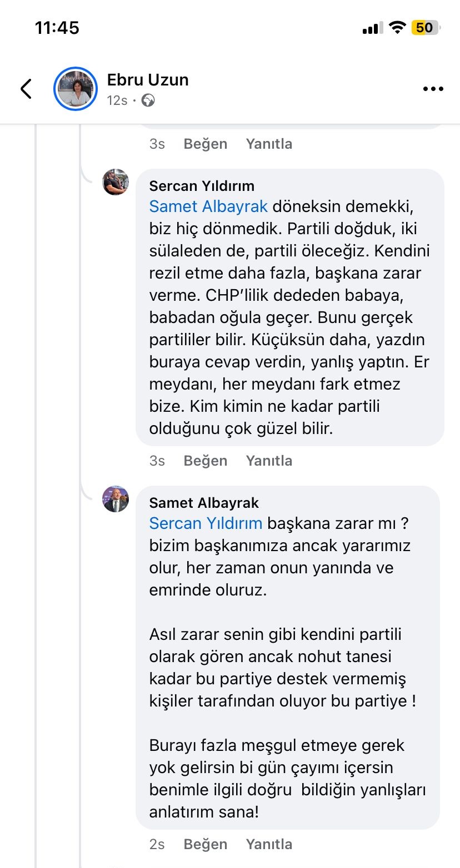This screenshot has width=460, height=868.
Task: Tap the battery level indicator
Action: [x=425, y=28]
